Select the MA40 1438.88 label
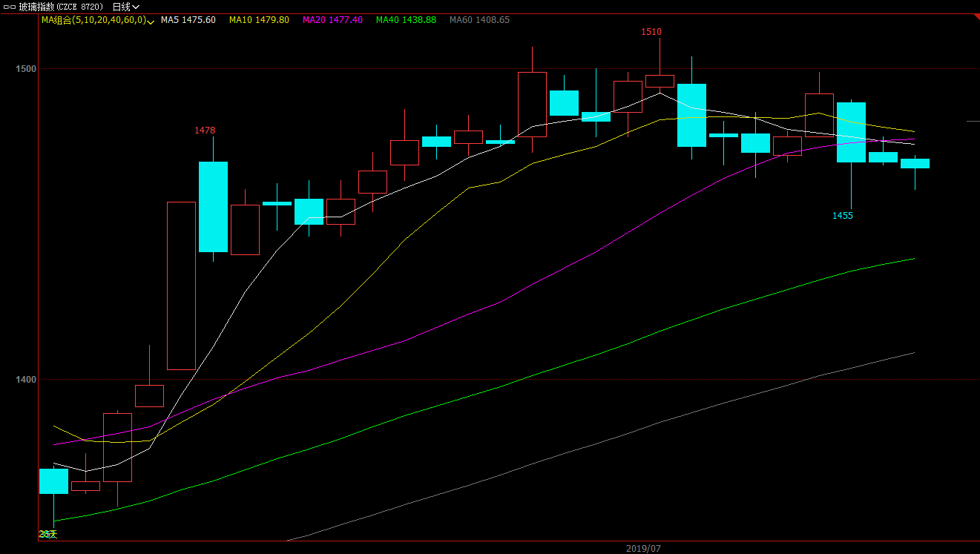Screen dimensions: 980x554 pyautogui.click(x=406, y=20)
